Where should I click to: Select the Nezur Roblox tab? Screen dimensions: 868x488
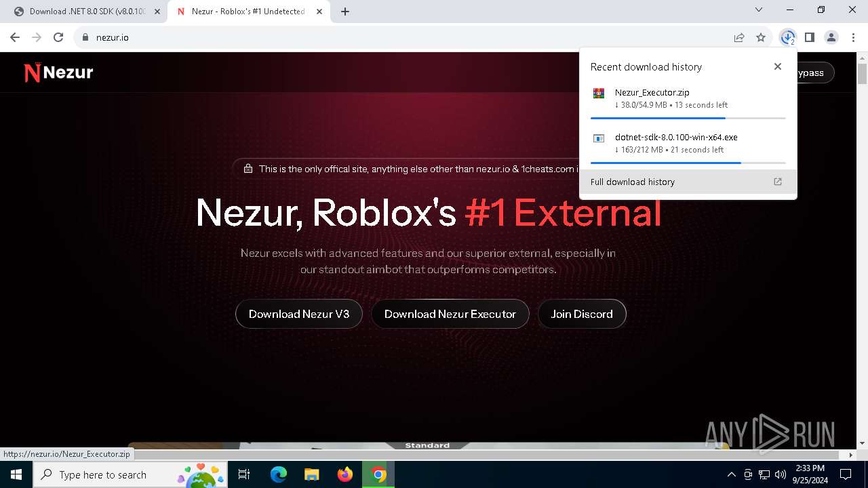[248, 12]
